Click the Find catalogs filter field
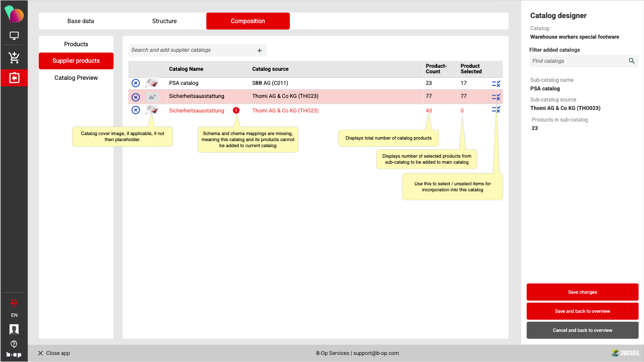644x362 pixels. pyautogui.click(x=578, y=61)
